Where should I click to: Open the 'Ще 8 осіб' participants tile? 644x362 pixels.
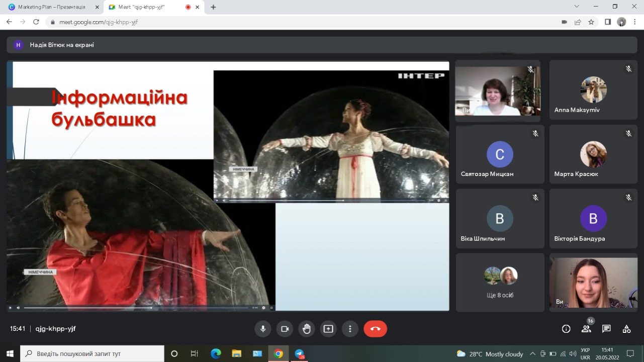(500, 283)
